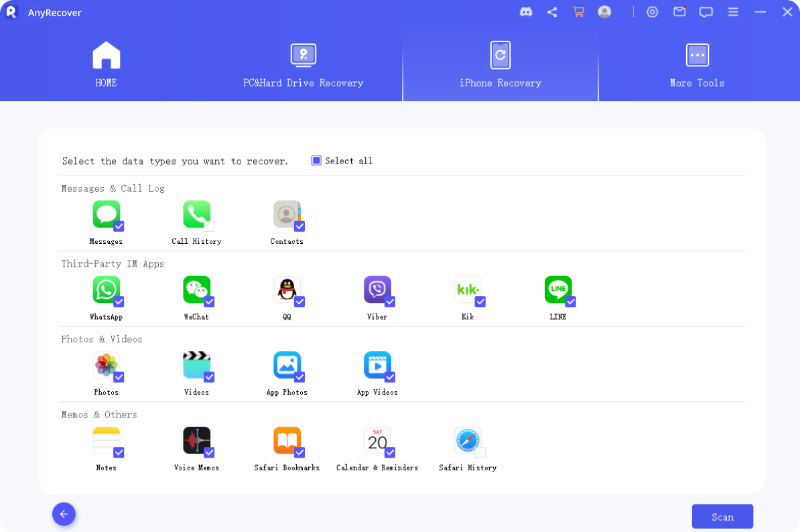
Task: Open the hamburger menu in title bar
Action: 733,12
